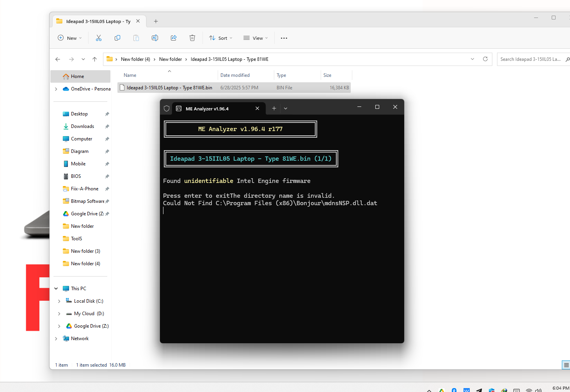Viewport: 570px width, 392px height.
Task: Open terminal tab dropdown chevron
Action: click(x=286, y=108)
